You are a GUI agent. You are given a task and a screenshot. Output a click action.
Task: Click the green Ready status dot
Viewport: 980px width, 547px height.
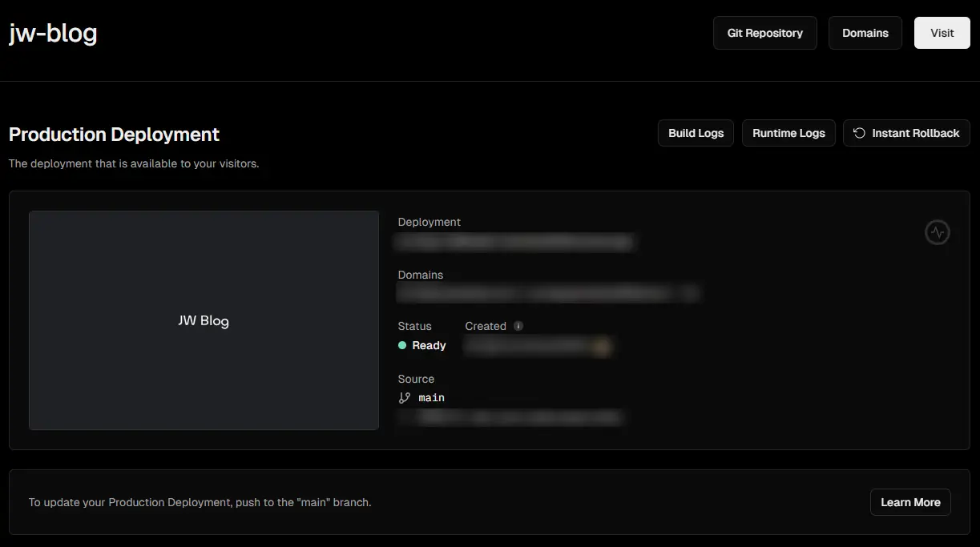[402, 345]
